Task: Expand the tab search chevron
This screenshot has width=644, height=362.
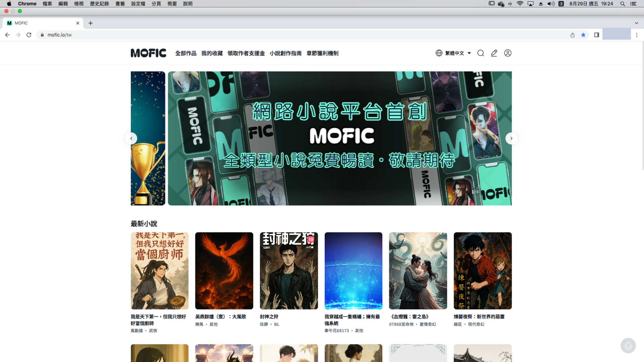Action: (636, 23)
